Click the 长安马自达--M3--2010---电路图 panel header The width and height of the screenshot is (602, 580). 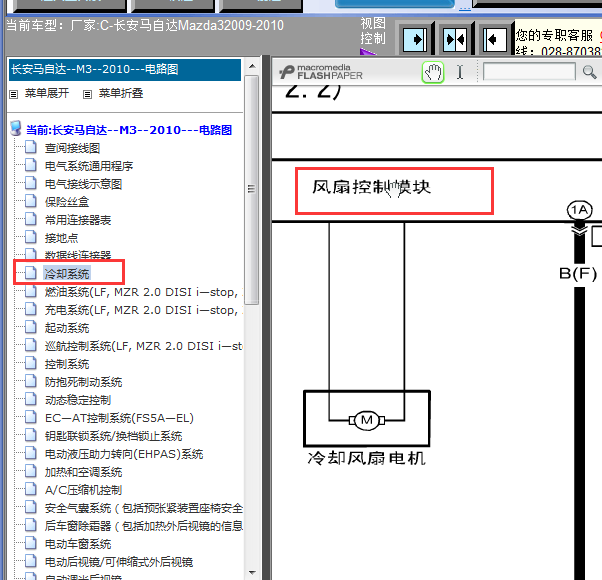click(125, 69)
